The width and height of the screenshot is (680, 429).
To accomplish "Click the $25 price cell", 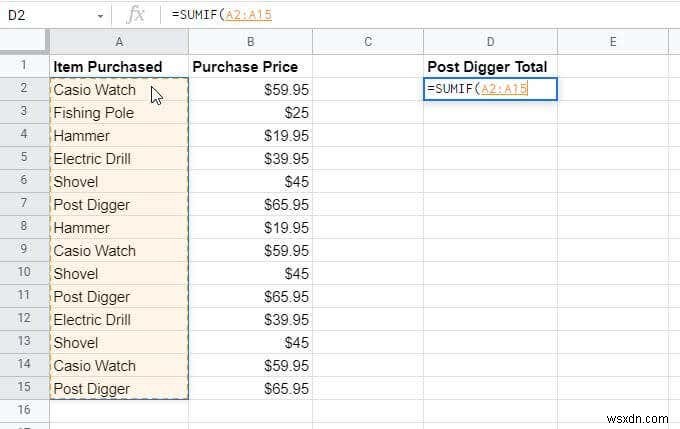I will click(x=250, y=113).
